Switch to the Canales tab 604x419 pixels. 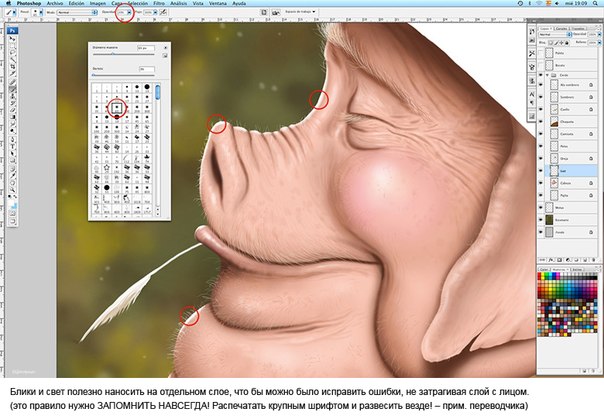pos(561,28)
